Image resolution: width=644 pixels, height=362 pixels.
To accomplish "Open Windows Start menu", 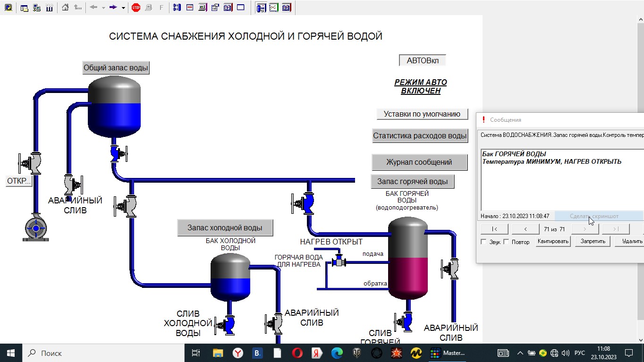I will click(11, 353).
